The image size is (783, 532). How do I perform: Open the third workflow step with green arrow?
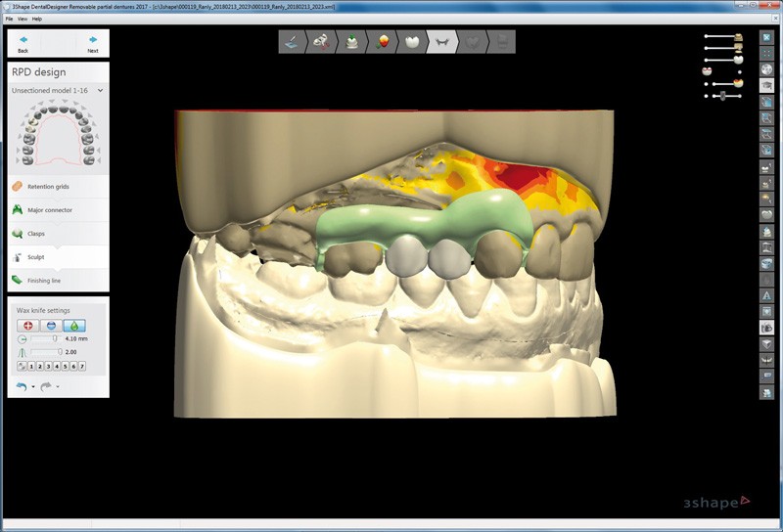(x=352, y=42)
